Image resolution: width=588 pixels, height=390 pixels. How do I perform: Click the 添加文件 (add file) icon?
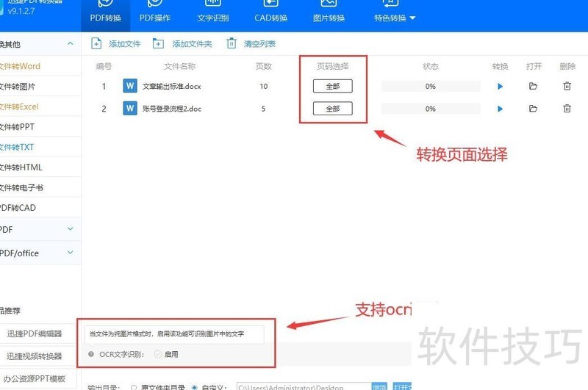pos(96,44)
